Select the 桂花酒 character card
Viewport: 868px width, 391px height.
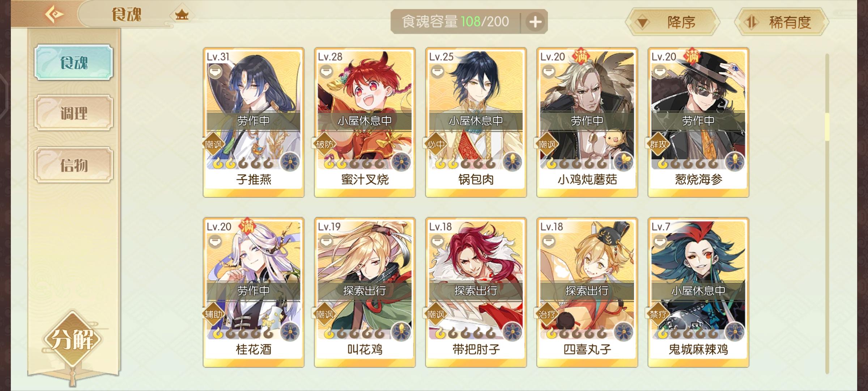254,293
